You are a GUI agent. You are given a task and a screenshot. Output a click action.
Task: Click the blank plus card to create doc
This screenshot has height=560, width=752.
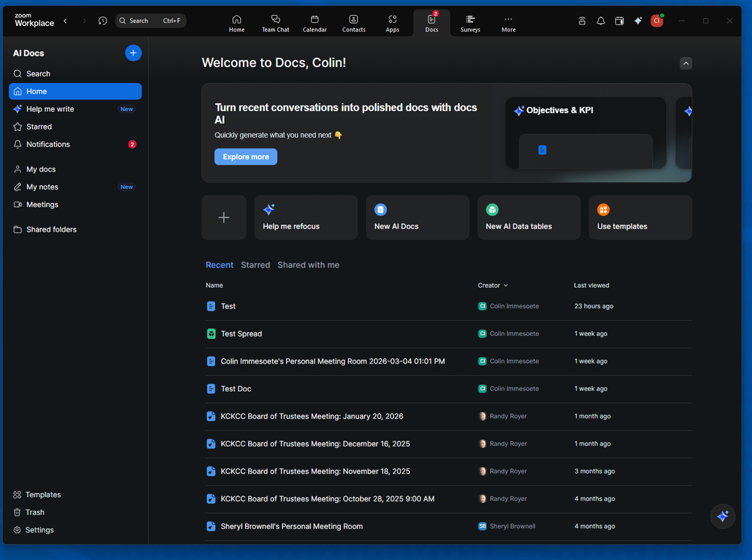click(x=224, y=217)
